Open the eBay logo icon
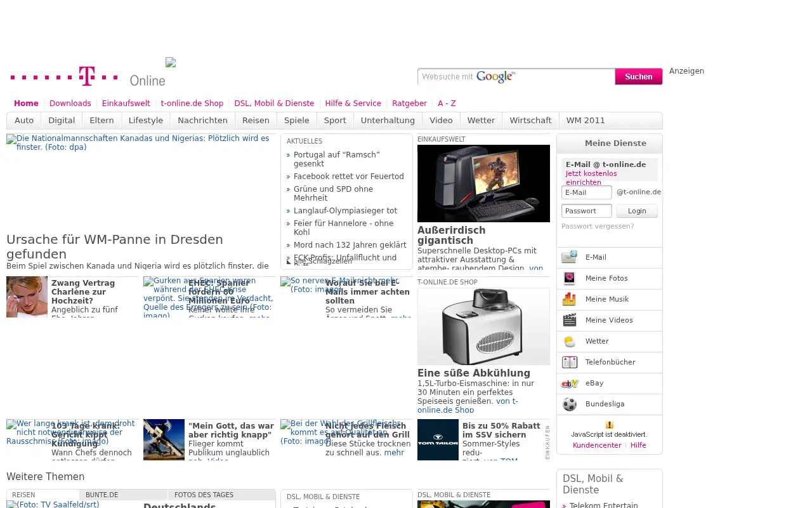Screen dimensions: 812x508 point(569,383)
